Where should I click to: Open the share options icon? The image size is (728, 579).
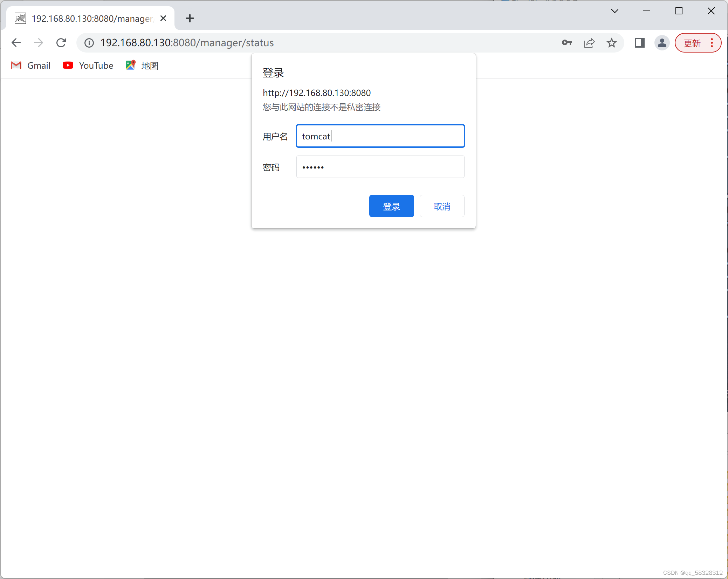tap(589, 43)
